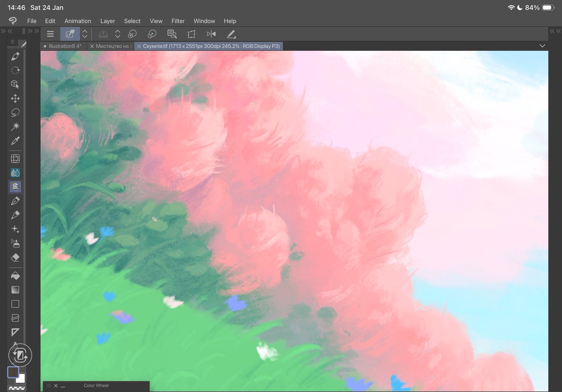Select the Auto select magic wand tool

[x=15, y=126]
